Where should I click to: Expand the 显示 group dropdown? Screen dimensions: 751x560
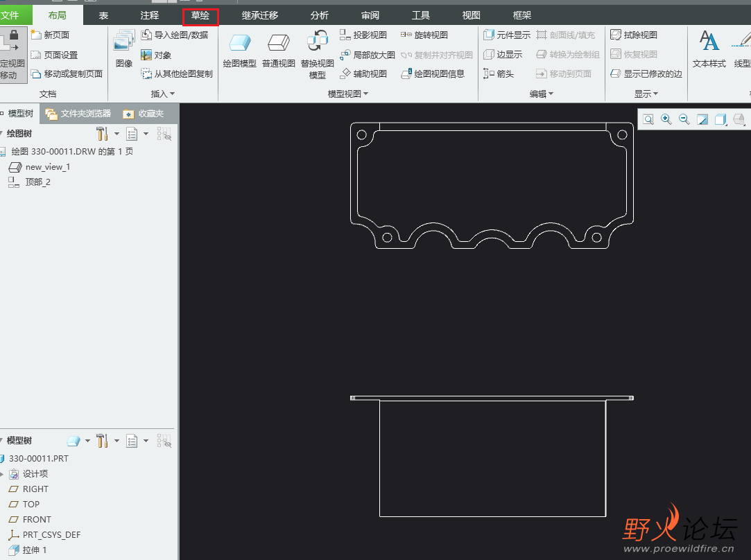(x=646, y=94)
